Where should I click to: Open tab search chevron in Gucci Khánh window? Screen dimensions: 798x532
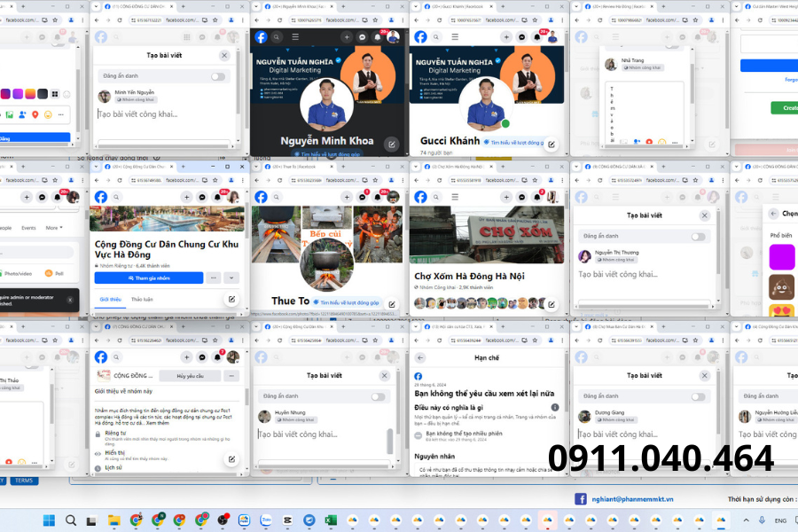point(417,6)
